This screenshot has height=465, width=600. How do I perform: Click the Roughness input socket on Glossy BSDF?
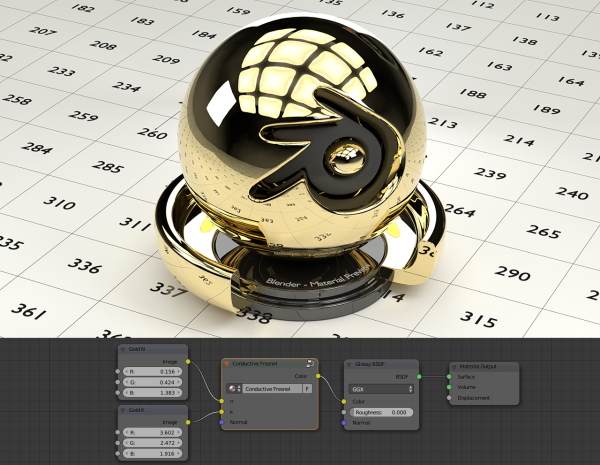(x=344, y=412)
